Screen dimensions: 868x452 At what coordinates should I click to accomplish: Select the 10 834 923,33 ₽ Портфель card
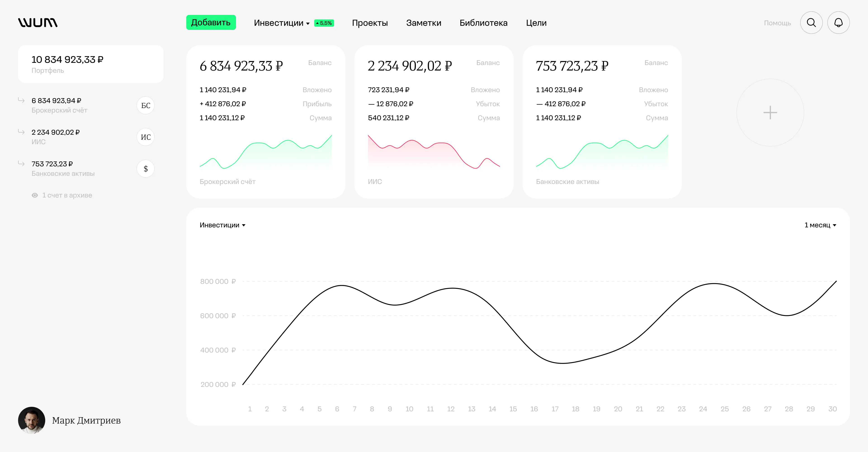pyautogui.click(x=91, y=64)
